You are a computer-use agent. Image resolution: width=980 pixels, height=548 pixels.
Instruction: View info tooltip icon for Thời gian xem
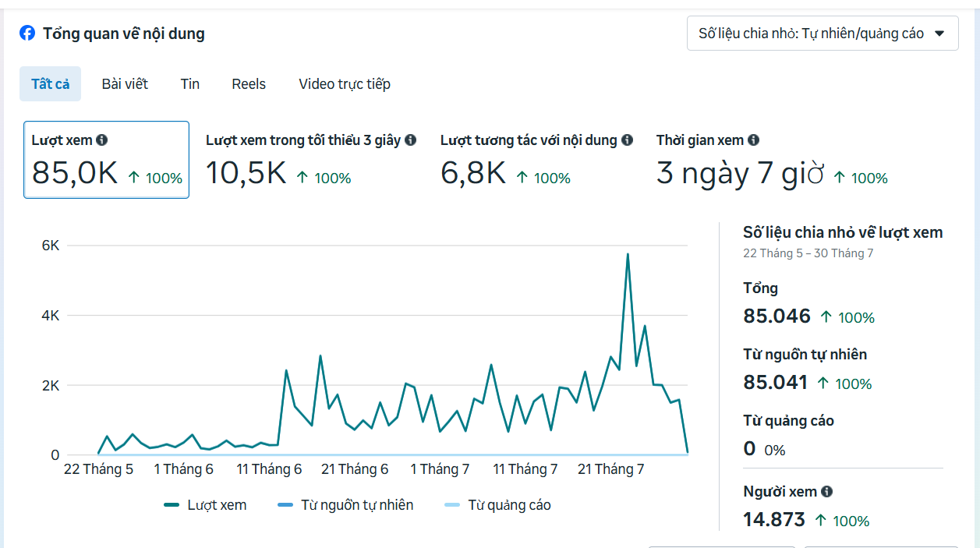(753, 140)
